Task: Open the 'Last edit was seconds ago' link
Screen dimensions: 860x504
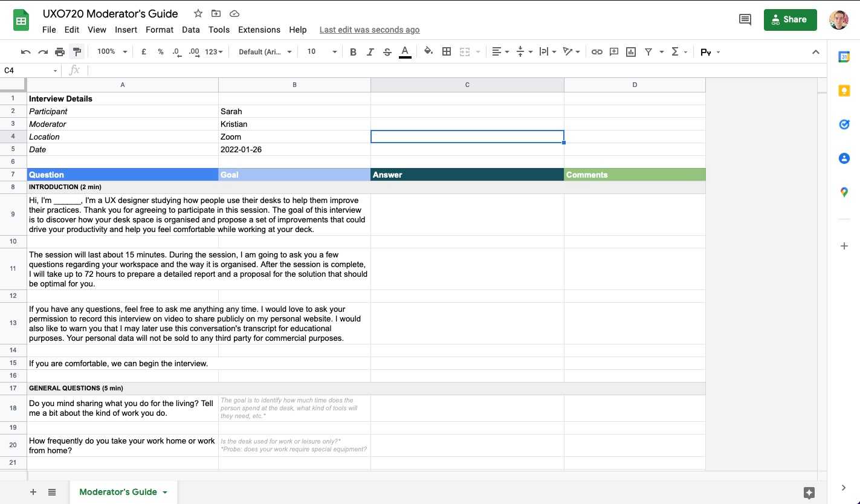Action: click(369, 30)
